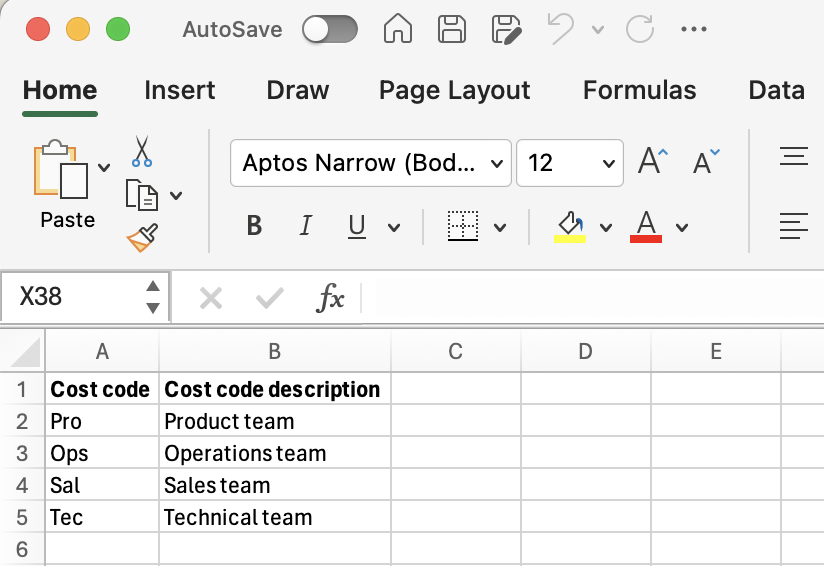Image resolution: width=824 pixels, height=566 pixels.
Task: Select column B header
Action: [274, 351]
